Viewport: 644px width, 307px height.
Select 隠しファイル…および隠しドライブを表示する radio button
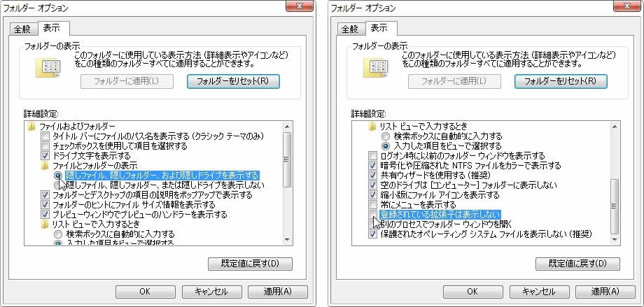[x=58, y=176]
